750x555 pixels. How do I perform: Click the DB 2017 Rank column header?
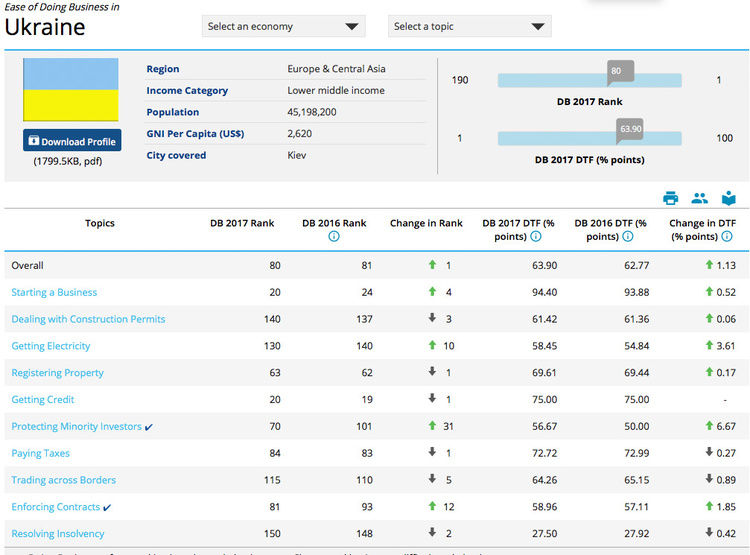(x=242, y=223)
